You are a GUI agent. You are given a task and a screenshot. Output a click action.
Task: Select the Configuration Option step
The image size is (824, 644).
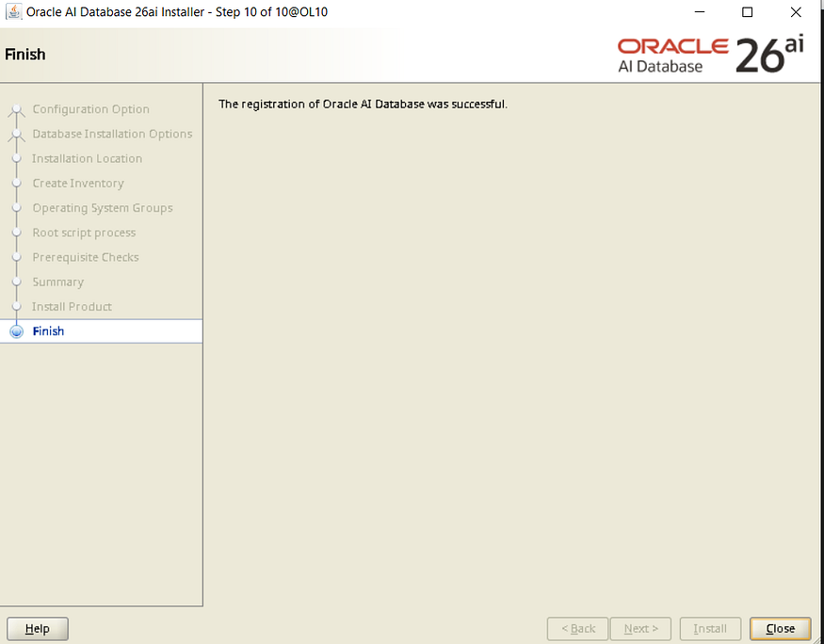coord(91,109)
